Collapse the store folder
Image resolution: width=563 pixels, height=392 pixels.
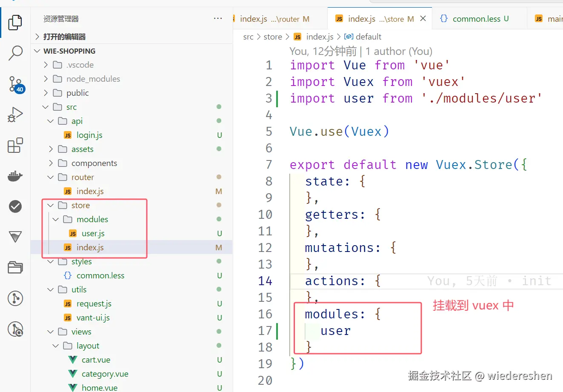(x=51, y=205)
